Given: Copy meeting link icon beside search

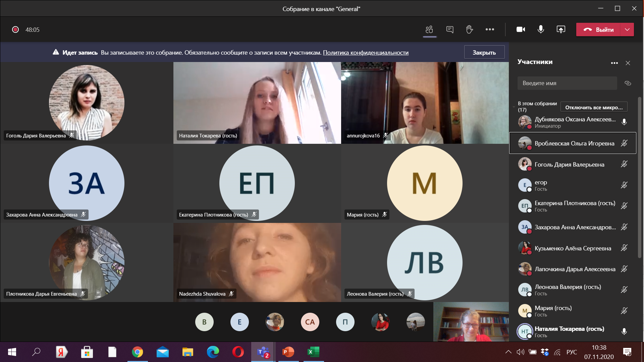Looking at the screenshot, I should [628, 83].
